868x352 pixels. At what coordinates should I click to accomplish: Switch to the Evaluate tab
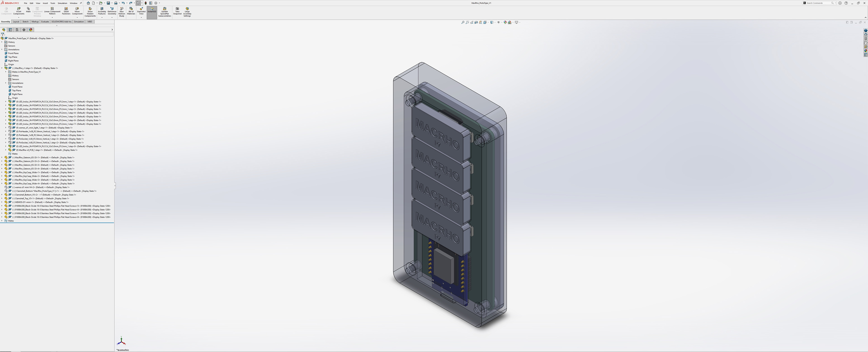pyautogui.click(x=45, y=21)
